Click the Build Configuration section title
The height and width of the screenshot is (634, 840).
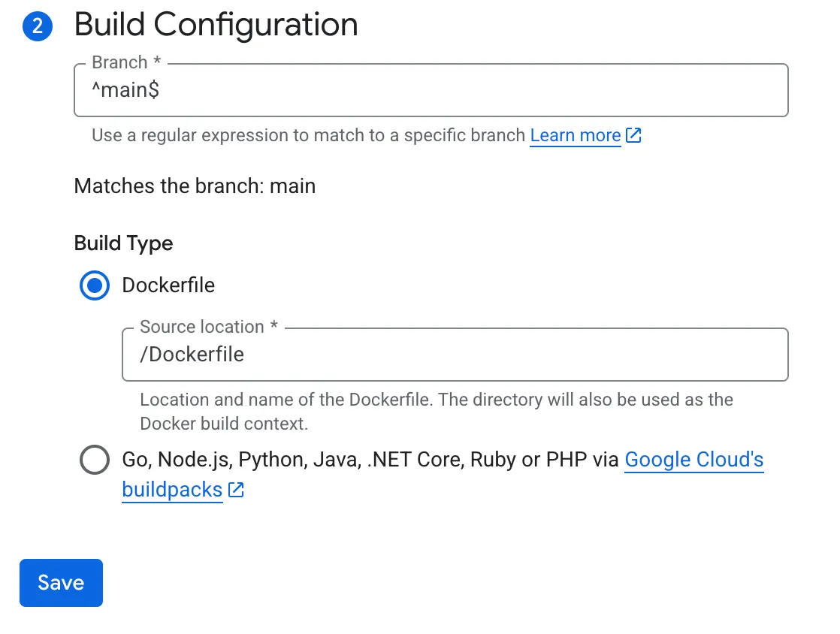216,25
